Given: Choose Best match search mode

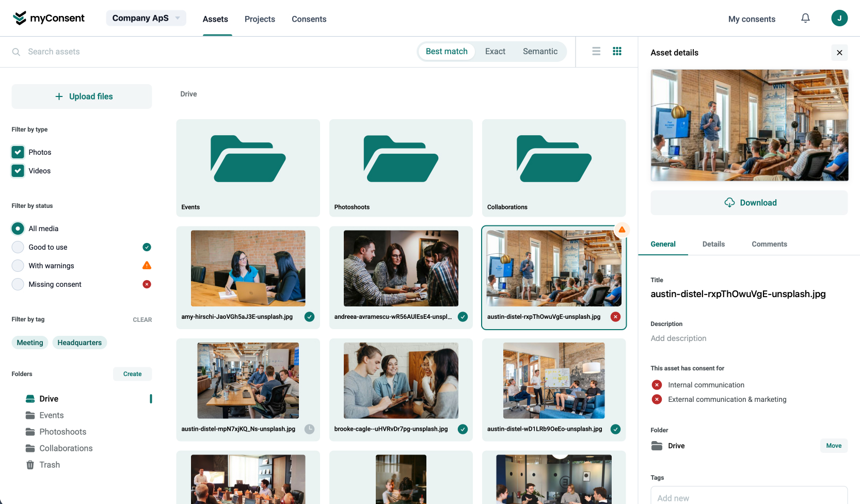Looking at the screenshot, I should (447, 52).
